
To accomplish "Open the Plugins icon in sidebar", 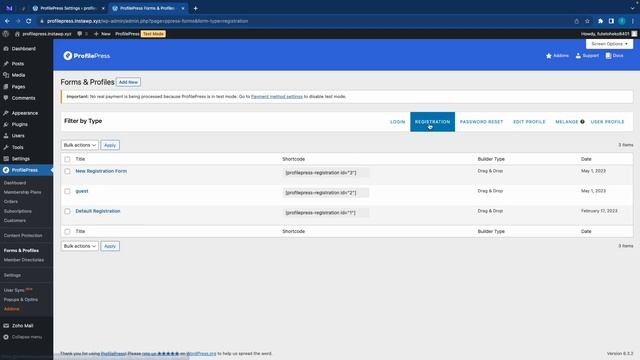I will 6,124.
